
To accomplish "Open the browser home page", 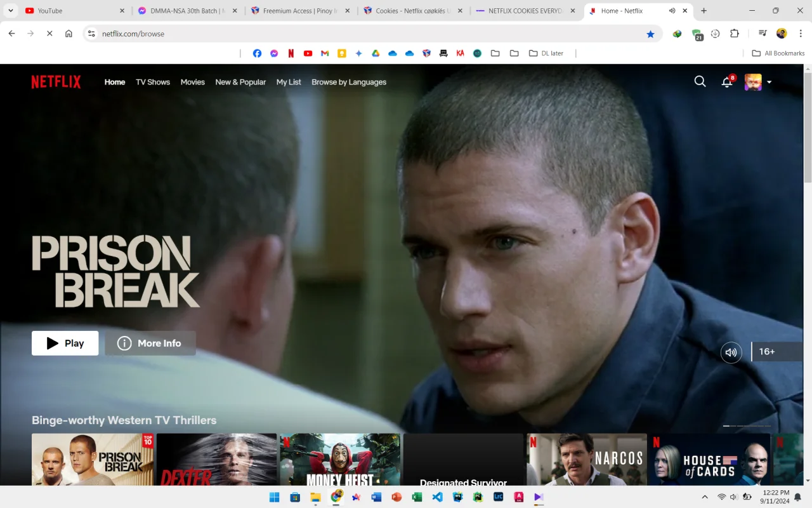I will (69, 34).
